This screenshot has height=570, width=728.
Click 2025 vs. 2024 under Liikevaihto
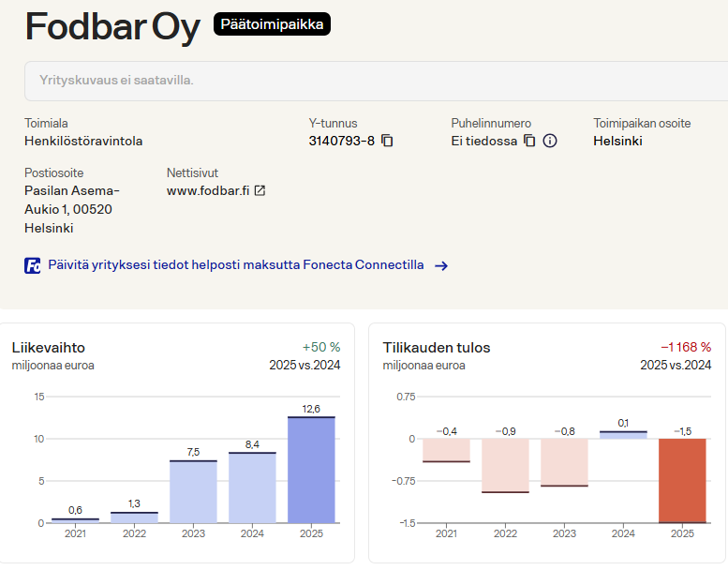pyautogui.click(x=305, y=365)
